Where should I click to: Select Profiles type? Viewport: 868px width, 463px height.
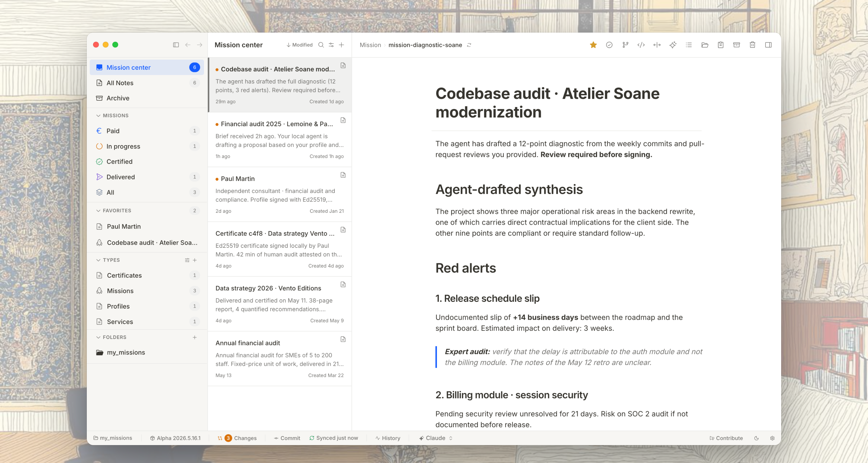point(146,306)
